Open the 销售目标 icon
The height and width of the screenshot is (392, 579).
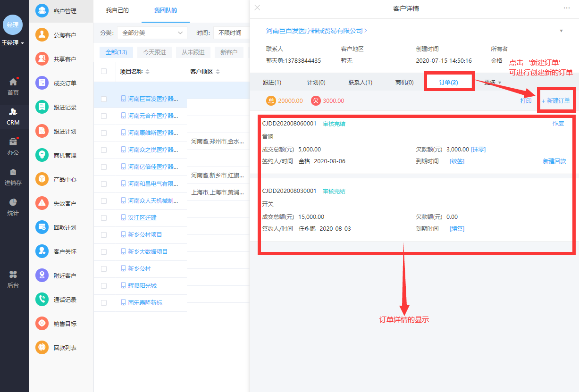pyautogui.click(x=42, y=324)
